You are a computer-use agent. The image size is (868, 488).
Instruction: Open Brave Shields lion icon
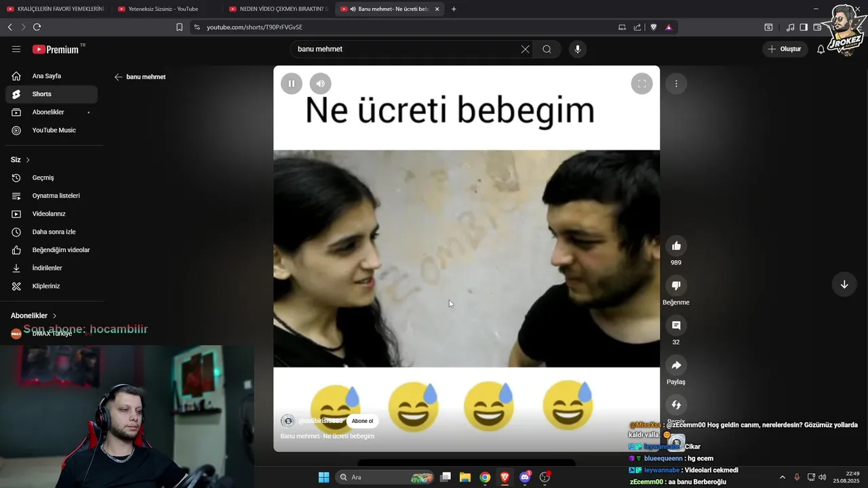(x=654, y=27)
